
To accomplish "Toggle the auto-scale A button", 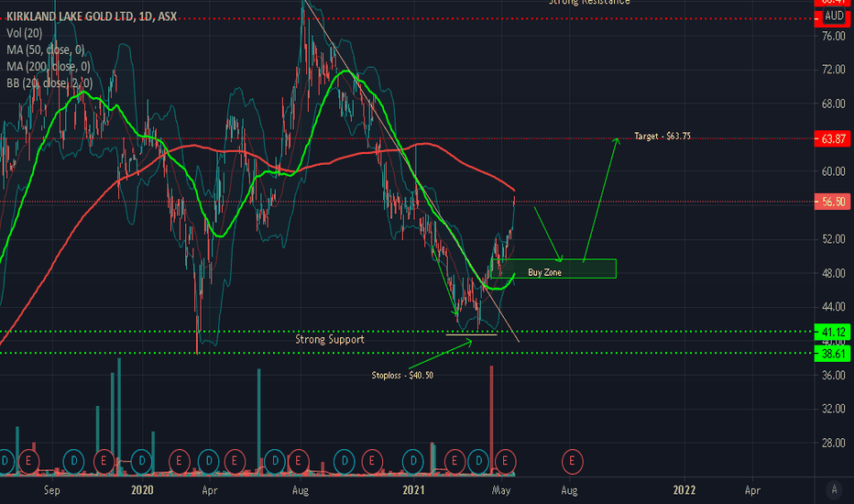I will [x=834, y=490].
